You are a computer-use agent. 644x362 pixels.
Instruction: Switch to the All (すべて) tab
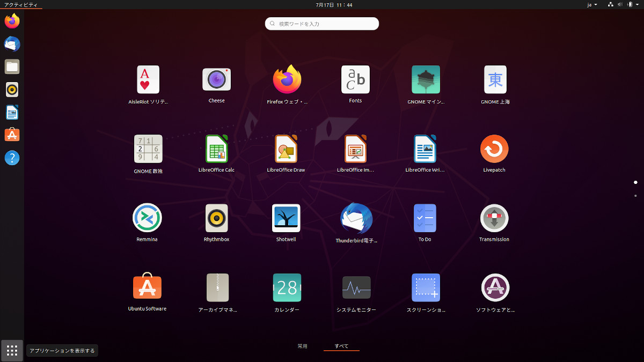tap(341, 346)
